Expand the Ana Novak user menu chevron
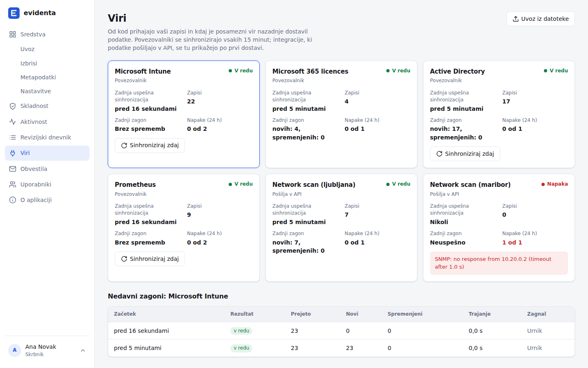Screen dimensions: 588x368 [x=83, y=350]
